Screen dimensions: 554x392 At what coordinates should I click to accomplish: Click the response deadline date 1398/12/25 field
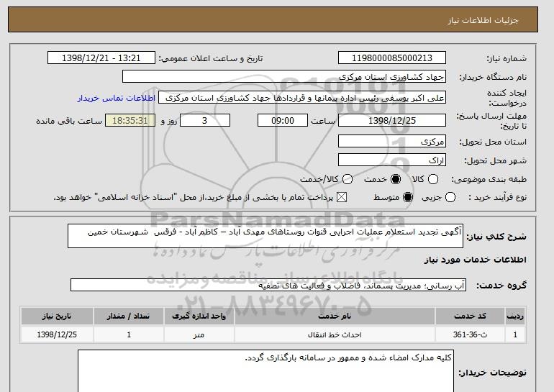point(392,120)
